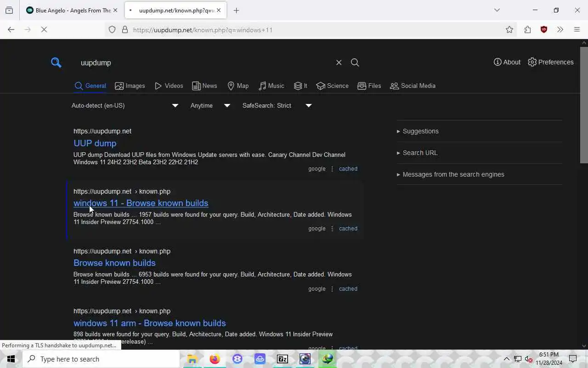Image resolution: width=588 pixels, height=368 pixels.
Task: Open File Explorer from taskbar
Action: pyautogui.click(x=192, y=359)
